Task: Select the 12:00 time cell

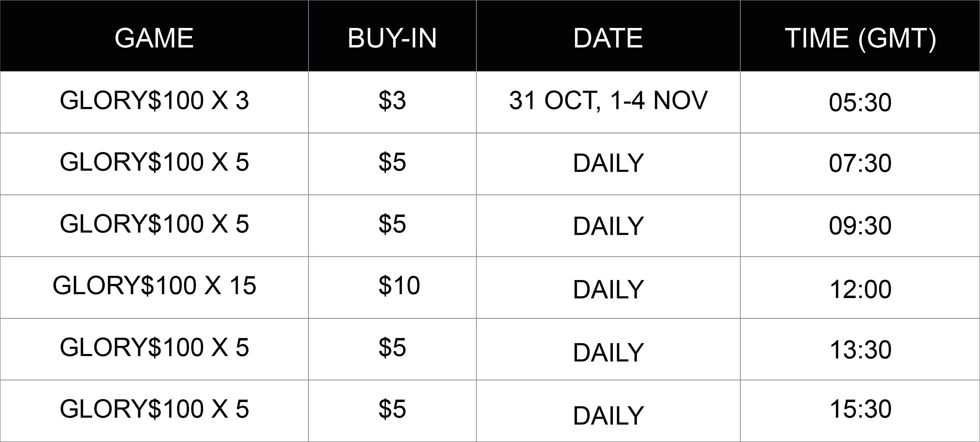Action: pos(860,287)
